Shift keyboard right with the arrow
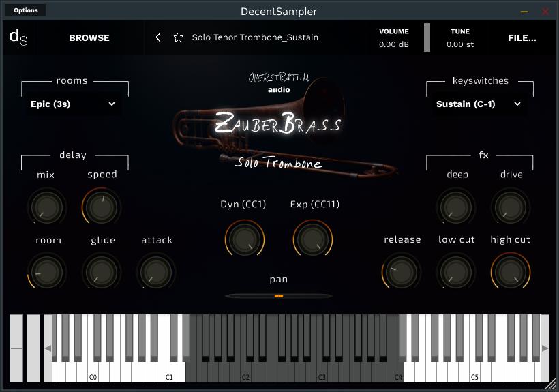 [545, 348]
